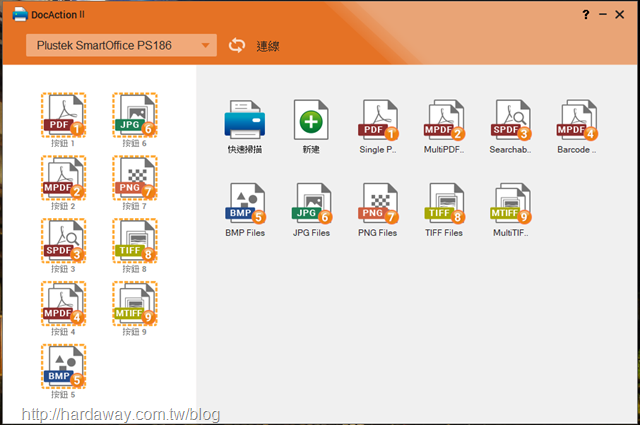Select the SPDF button 3 icon in left panel
This screenshot has width=640, height=425.
click(x=63, y=241)
